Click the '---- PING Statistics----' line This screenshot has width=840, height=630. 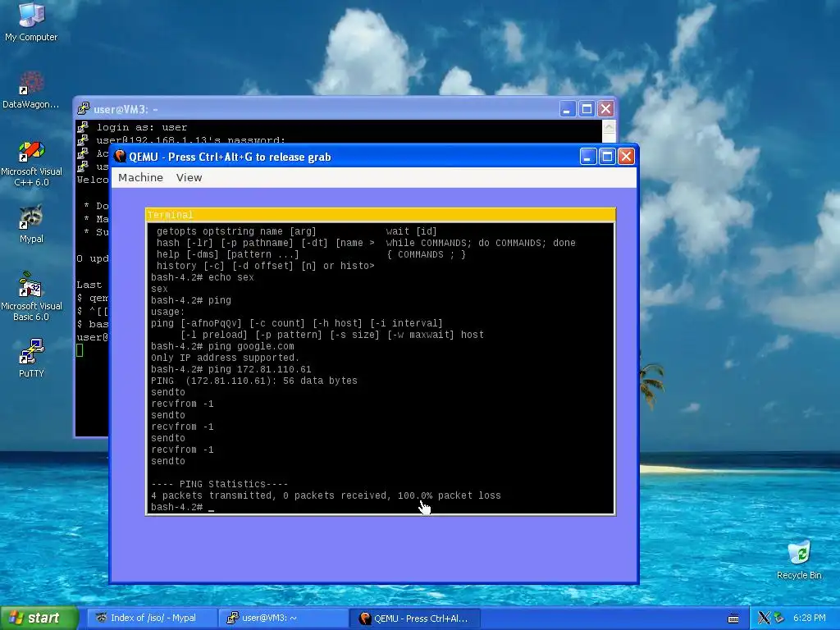pyautogui.click(x=220, y=484)
